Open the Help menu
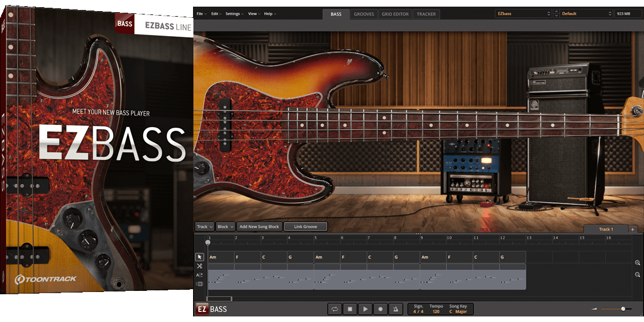This screenshot has height=322, width=644. pyautogui.click(x=270, y=14)
